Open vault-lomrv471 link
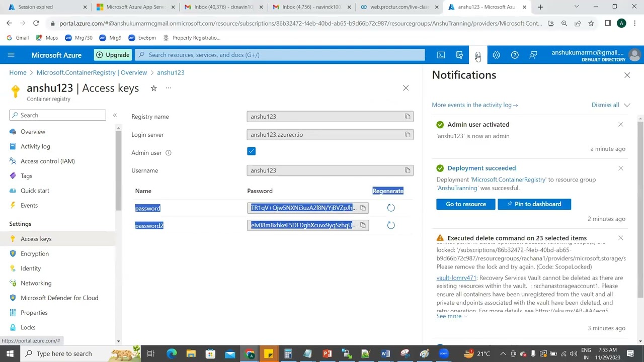 (456, 278)
